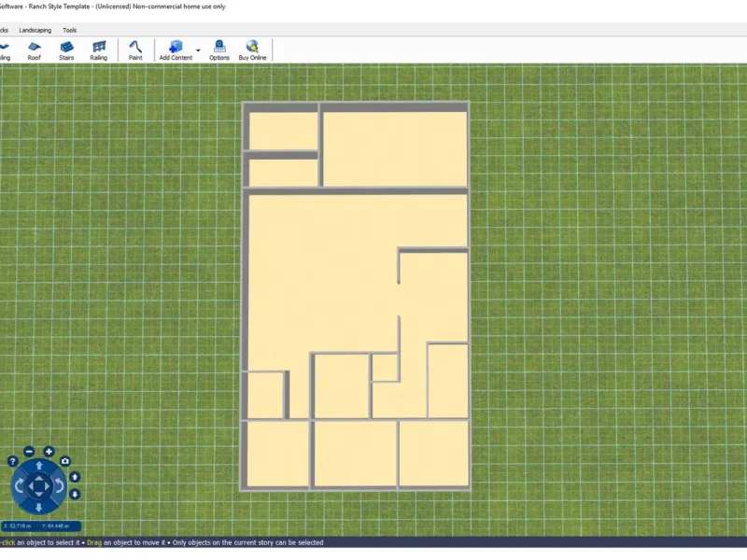Take a snapshot with camera icon
The image size is (747, 560).
(x=65, y=461)
